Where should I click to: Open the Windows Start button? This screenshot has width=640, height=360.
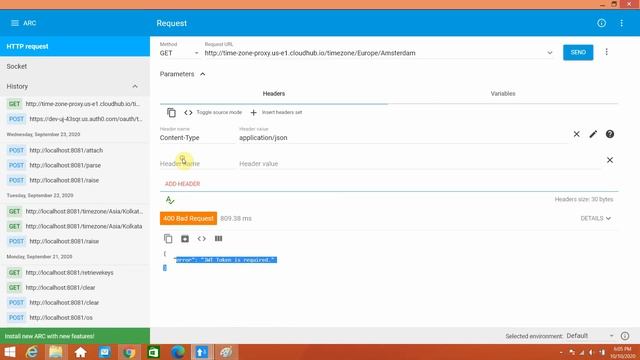[10, 352]
